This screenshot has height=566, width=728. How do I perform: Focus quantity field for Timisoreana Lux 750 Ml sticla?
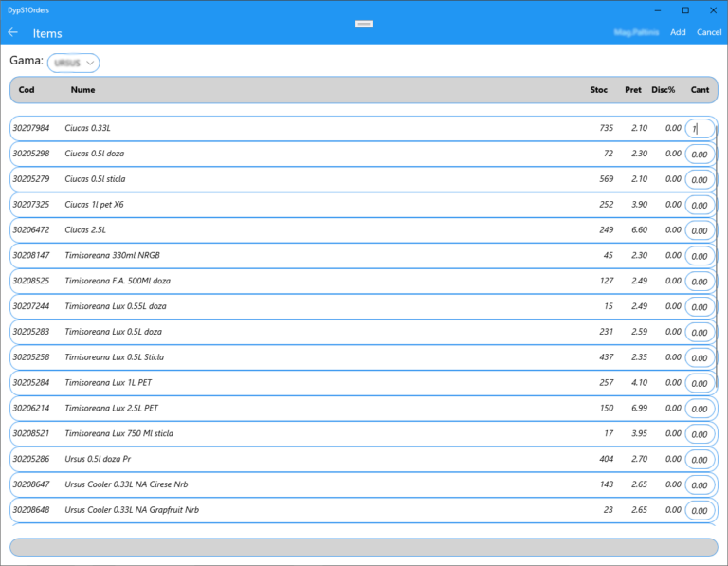(700, 434)
